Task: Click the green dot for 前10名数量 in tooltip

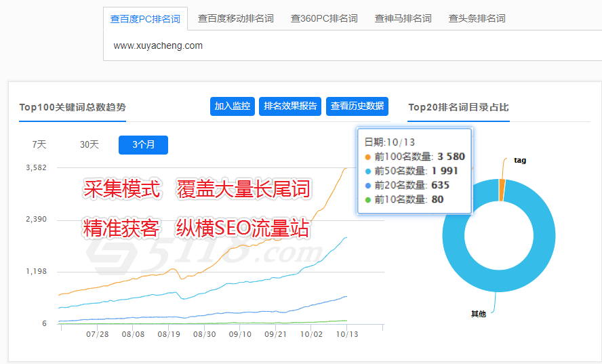Action: [368, 200]
